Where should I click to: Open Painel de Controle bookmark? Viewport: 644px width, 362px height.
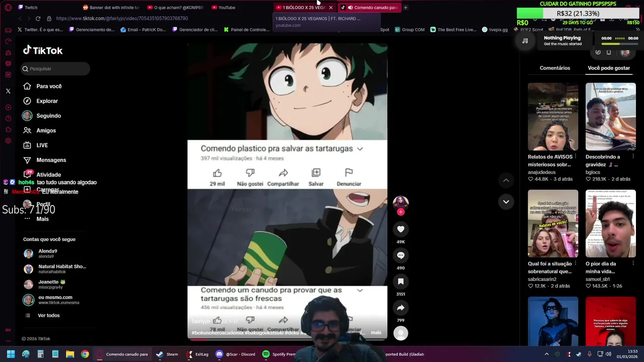coord(247,30)
